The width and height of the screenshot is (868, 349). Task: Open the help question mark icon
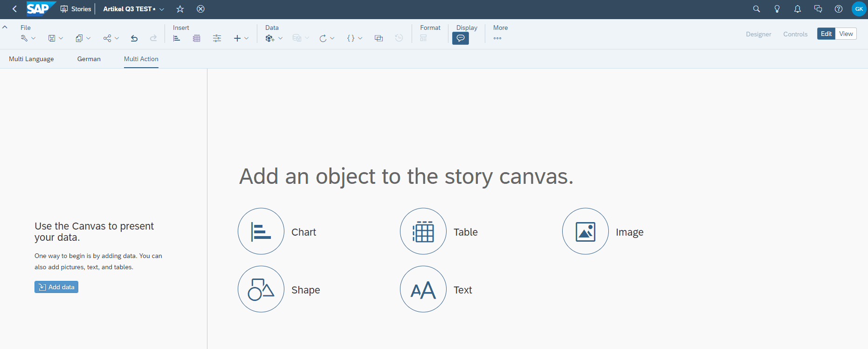tap(838, 9)
